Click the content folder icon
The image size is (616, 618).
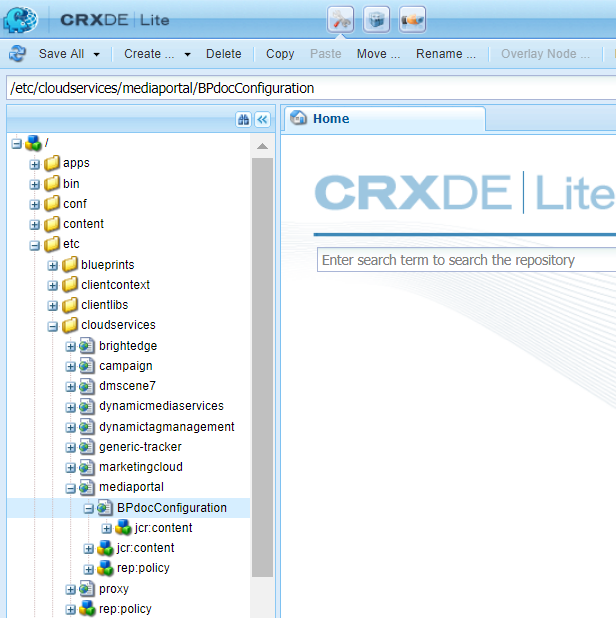[52, 224]
